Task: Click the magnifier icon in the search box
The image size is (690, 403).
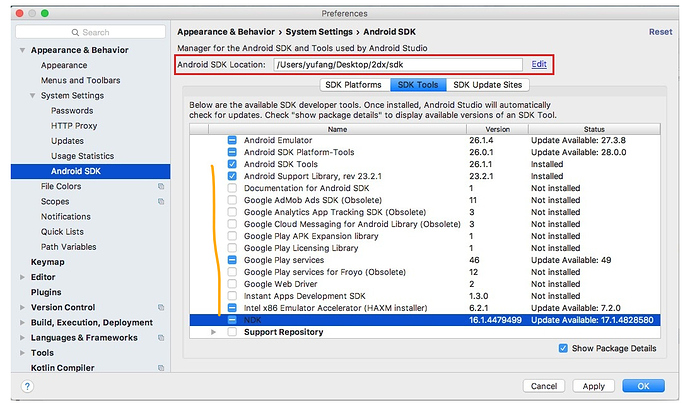Action: click(x=75, y=32)
